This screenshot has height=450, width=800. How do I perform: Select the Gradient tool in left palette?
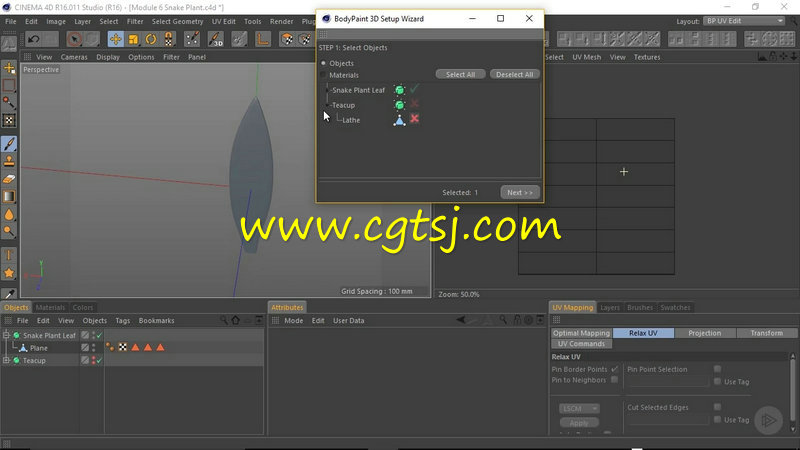9,196
